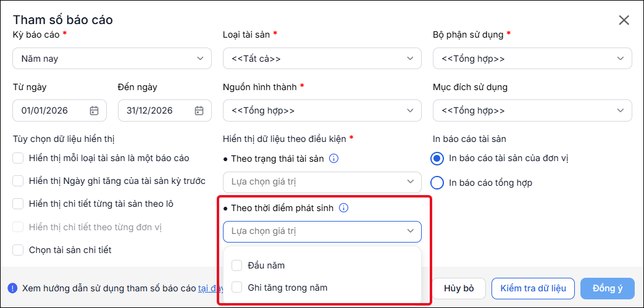Close the Tham số báo cáo dialog
The image size is (644, 308).
[x=624, y=20]
